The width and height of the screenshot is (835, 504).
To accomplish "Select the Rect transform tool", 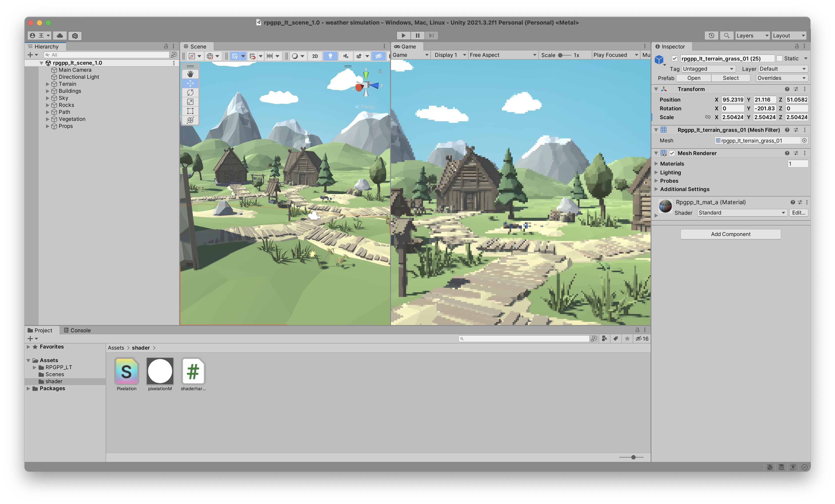I will (x=190, y=111).
